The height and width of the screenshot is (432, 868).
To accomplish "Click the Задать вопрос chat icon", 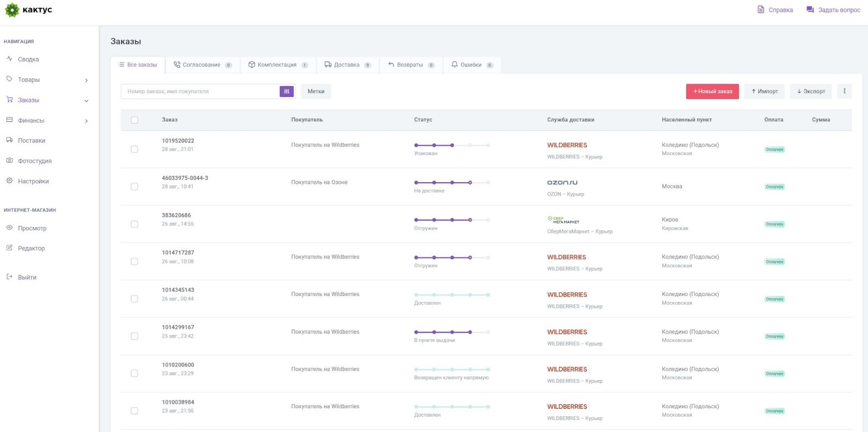I will point(810,10).
